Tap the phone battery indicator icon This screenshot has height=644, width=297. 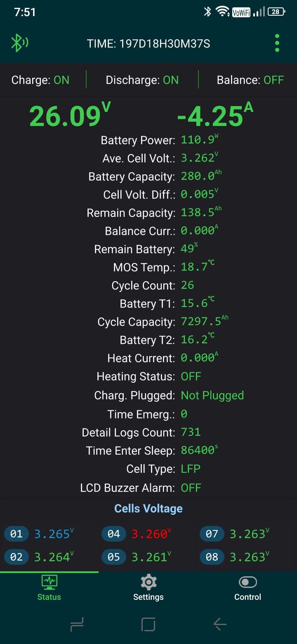click(276, 12)
